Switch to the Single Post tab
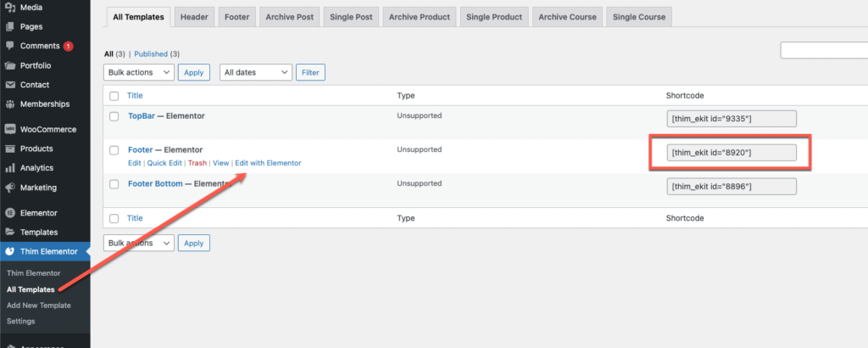This screenshot has width=868, height=348. click(x=351, y=17)
